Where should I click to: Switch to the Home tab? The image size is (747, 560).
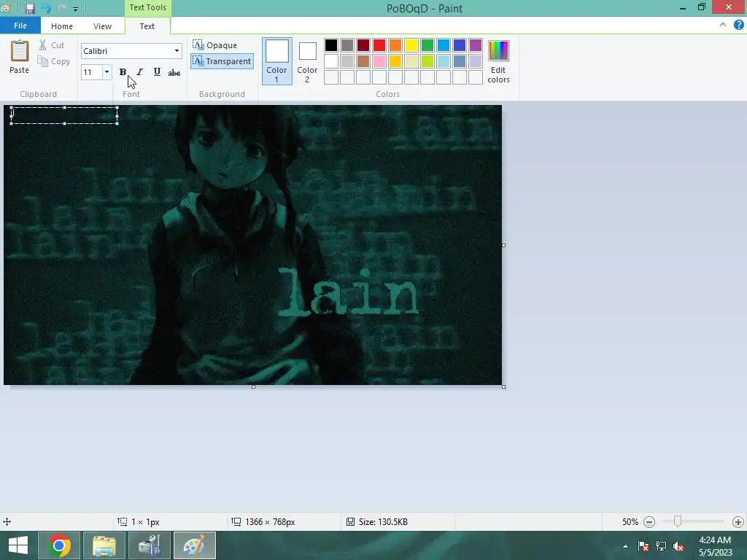(x=62, y=26)
